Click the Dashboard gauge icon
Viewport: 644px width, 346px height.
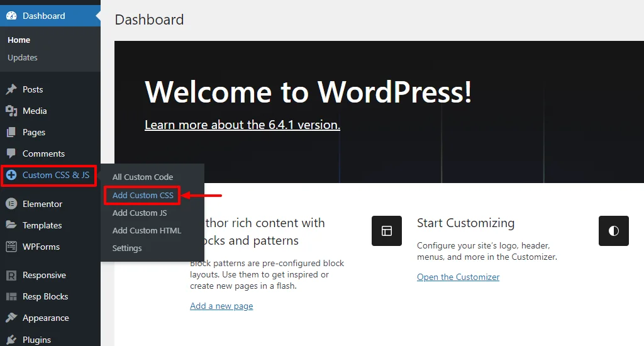11,16
